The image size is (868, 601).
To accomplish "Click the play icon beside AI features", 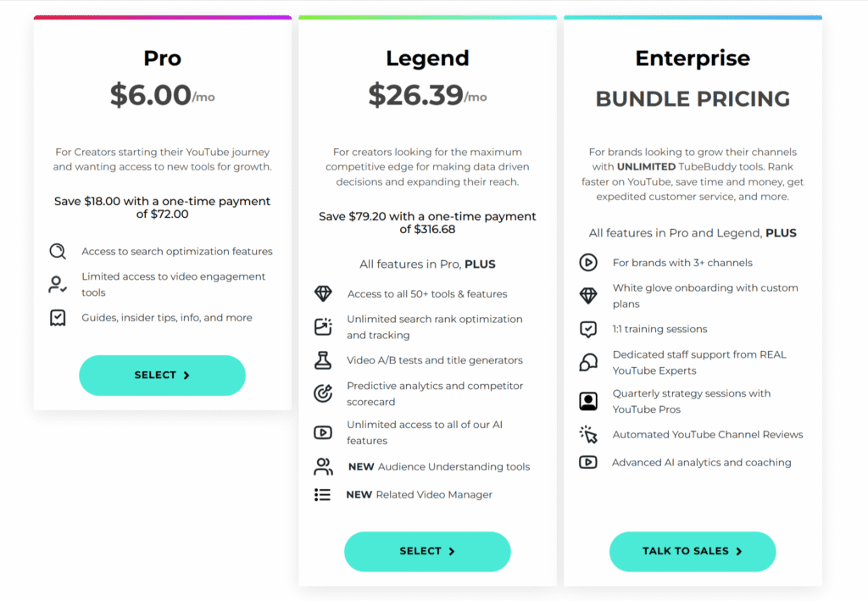I will (x=323, y=432).
